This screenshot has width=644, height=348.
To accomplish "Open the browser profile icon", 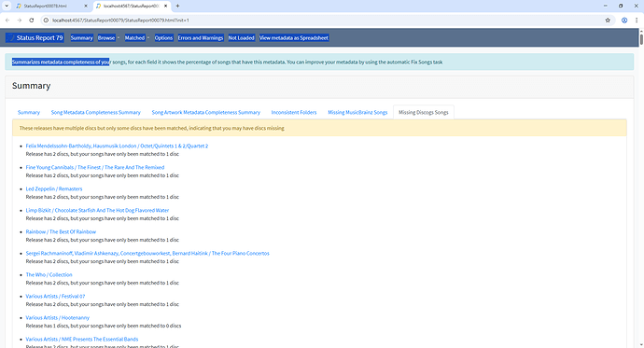I will (624, 21).
